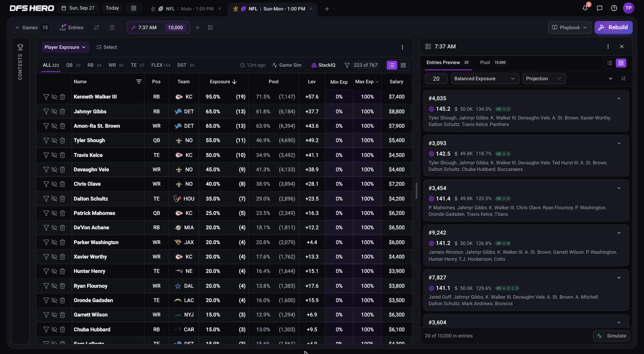Expand lineup #4,035 details

point(619,99)
